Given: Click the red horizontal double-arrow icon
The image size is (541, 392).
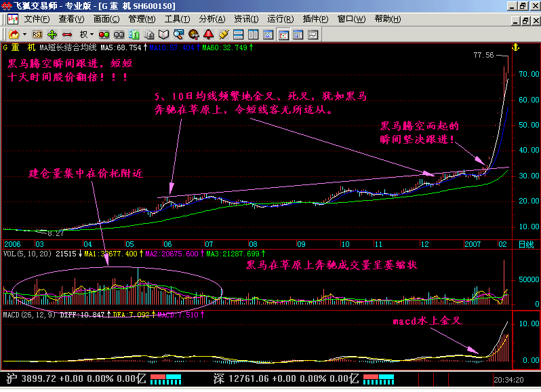Looking at the screenshot, I should [67, 34].
